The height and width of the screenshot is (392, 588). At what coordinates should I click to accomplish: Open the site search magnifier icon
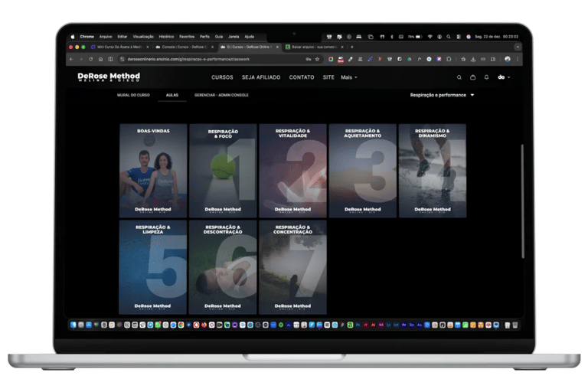click(x=459, y=77)
